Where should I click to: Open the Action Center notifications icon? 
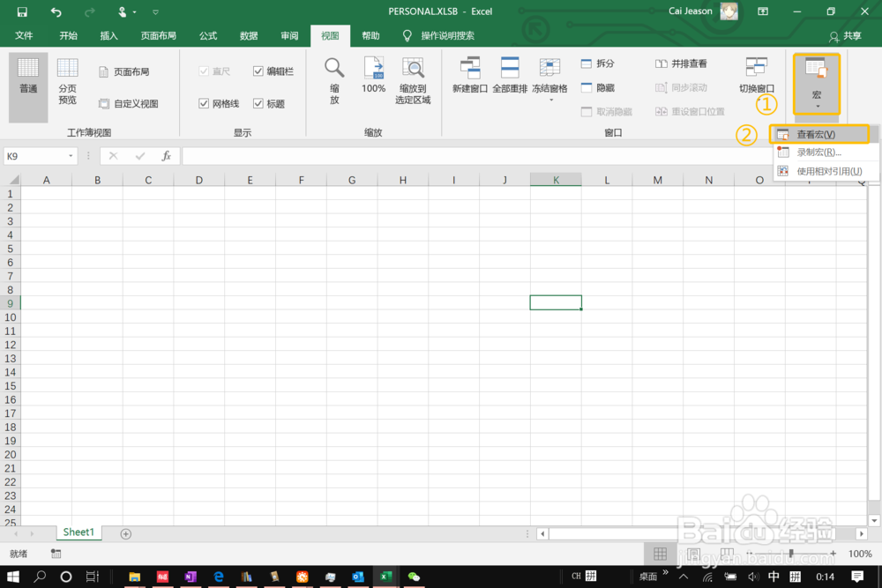[857, 577]
